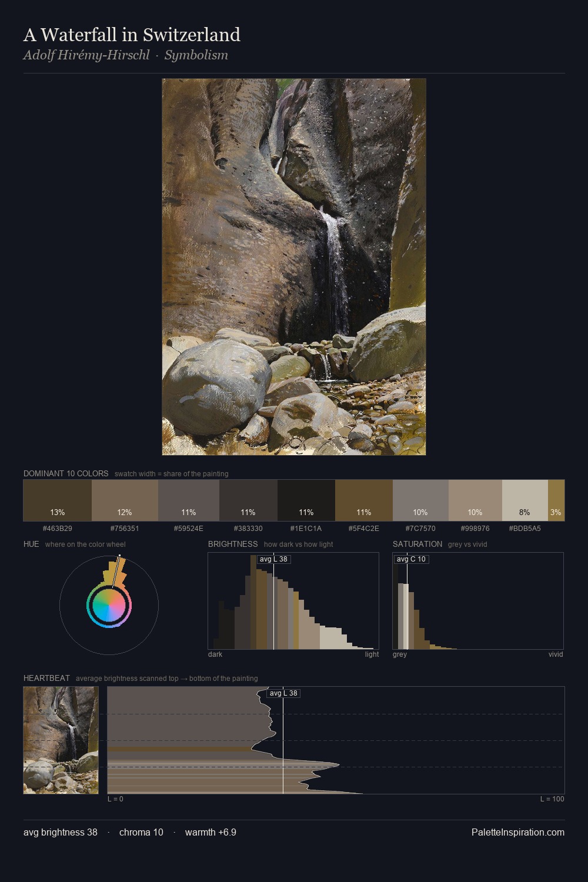Click 'warmth +6.9' footer stat
The height and width of the screenshot is (882, 588).
coord(211,832)
